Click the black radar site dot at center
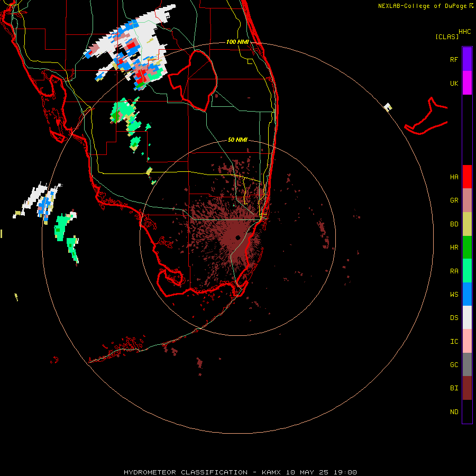The image size is (476, 476). coord(237,237)
